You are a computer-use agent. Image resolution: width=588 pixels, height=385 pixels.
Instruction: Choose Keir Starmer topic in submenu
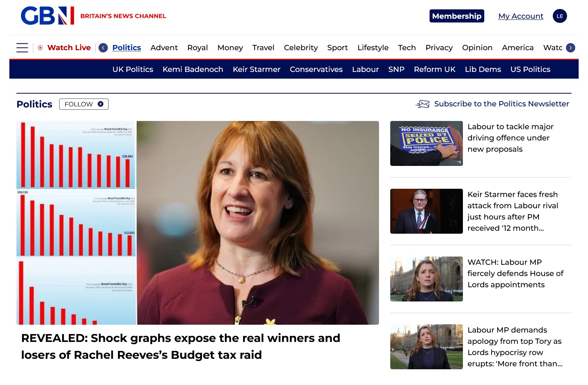[256, 69]
